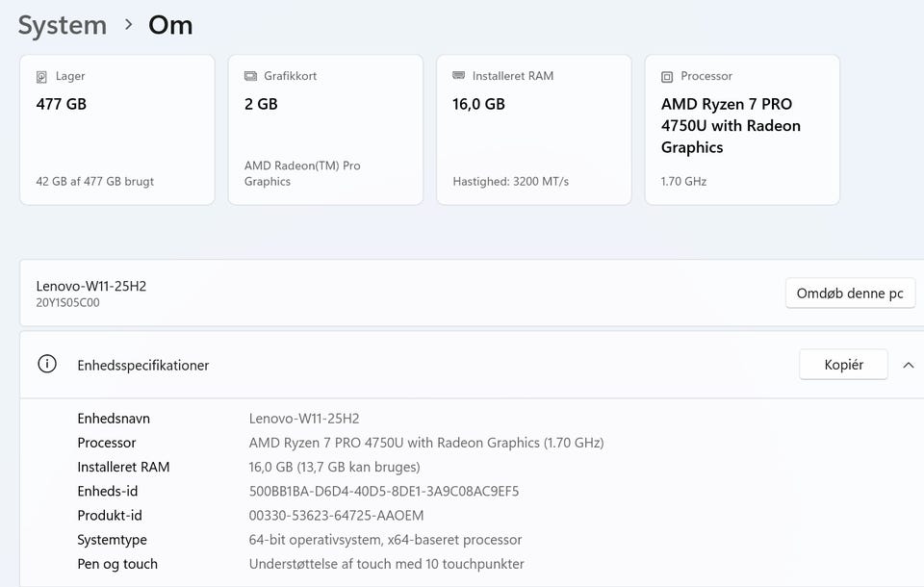Open the AMD Ryzen 7 Processor card
This screenshot has width=924, height=587.
pos(742,130)
